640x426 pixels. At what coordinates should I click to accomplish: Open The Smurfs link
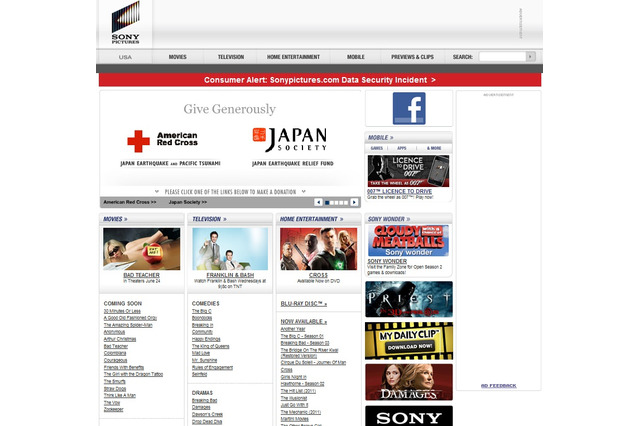114,382
